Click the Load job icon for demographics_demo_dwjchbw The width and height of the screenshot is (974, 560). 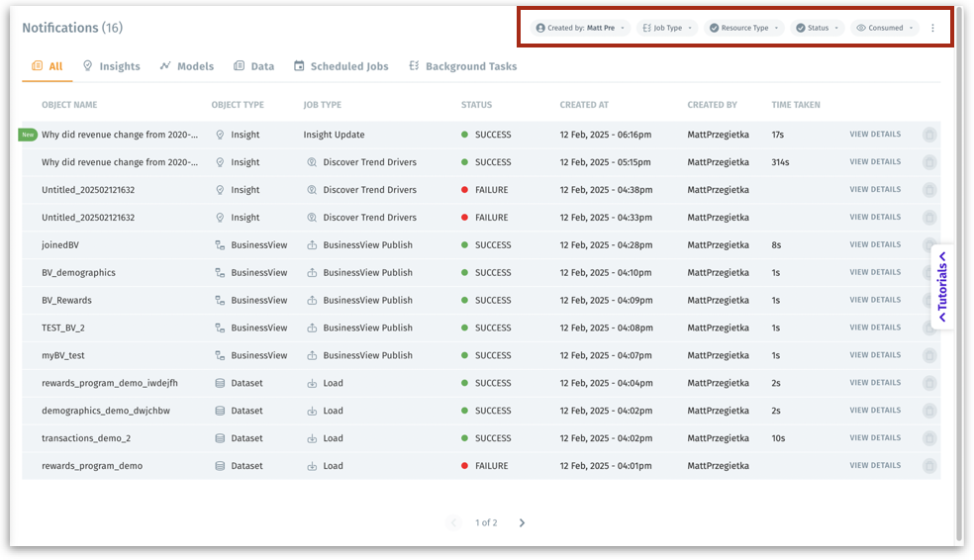[x=312, y=411]
